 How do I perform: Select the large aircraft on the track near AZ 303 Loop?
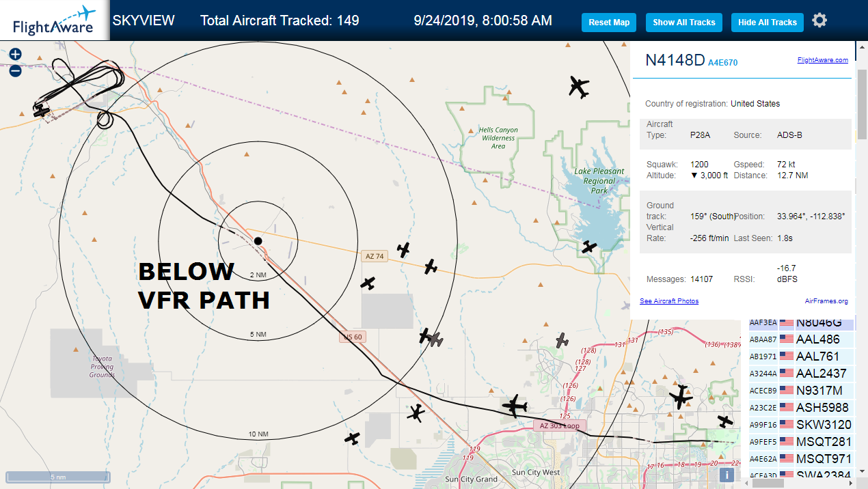click(514, 406)
